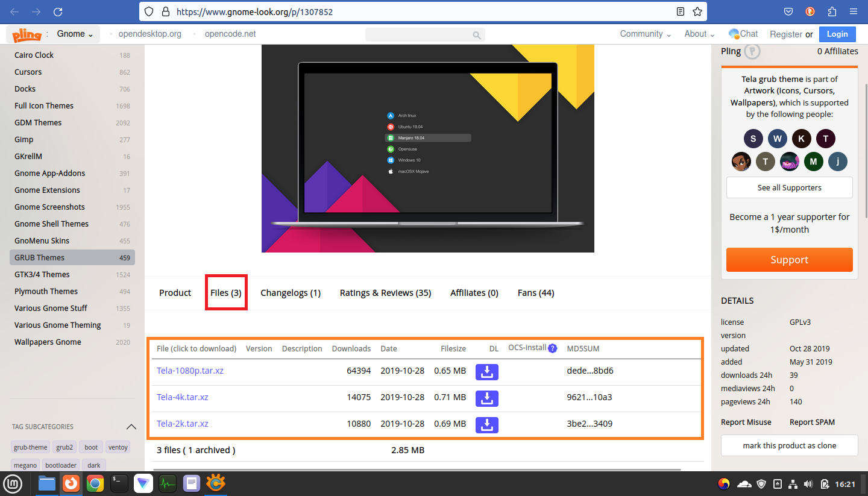This screenshot has width=868, height=496.
Task: Click Report SPAM link
Action: click(812, 422)
